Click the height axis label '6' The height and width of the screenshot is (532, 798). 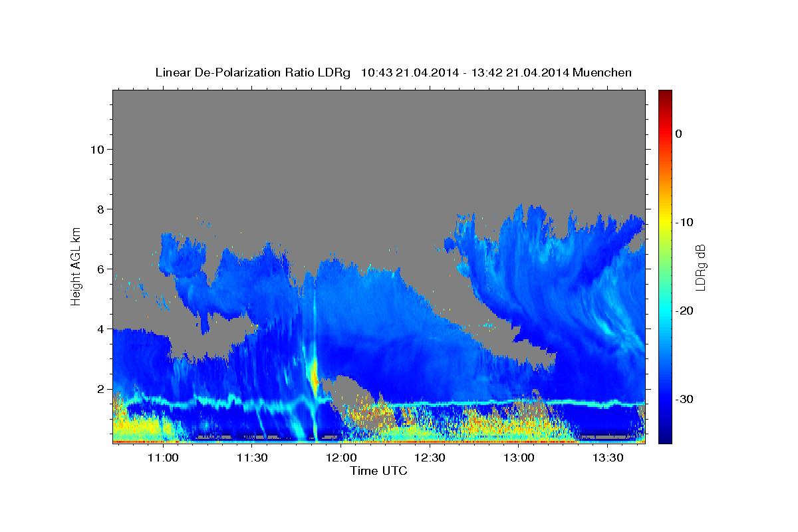[x=102, y=269]
